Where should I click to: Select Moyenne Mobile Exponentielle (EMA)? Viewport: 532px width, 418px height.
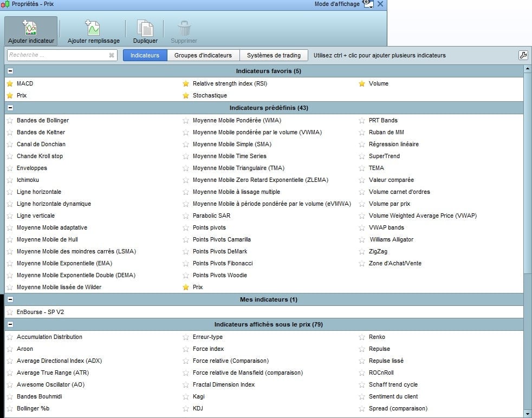pos(64,263)
